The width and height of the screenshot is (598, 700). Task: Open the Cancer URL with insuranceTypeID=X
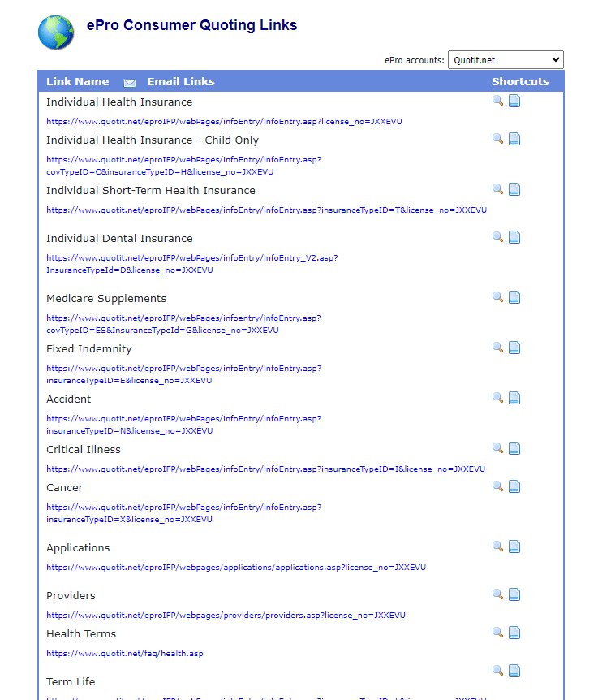[183, 513]
